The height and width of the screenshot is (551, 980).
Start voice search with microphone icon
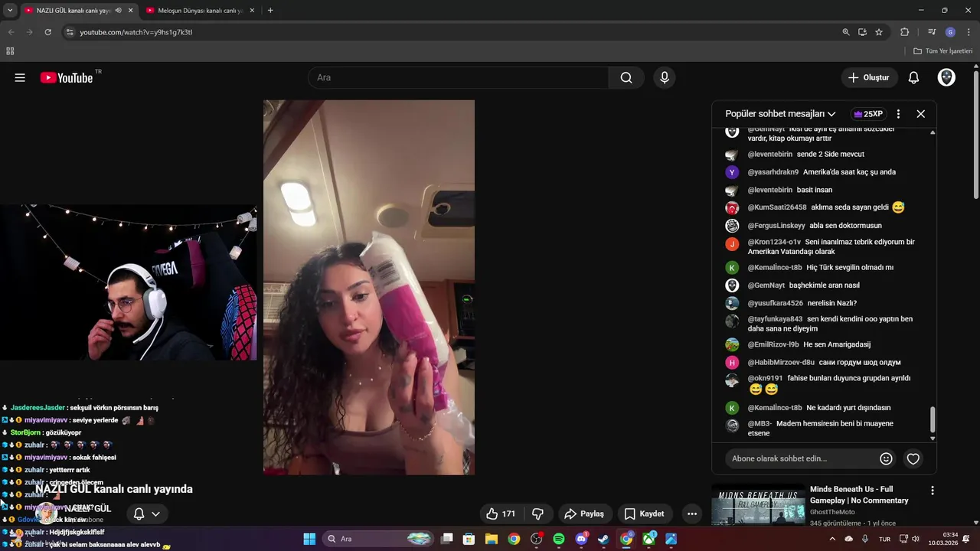pyautogui.click(x=665, y=77)
